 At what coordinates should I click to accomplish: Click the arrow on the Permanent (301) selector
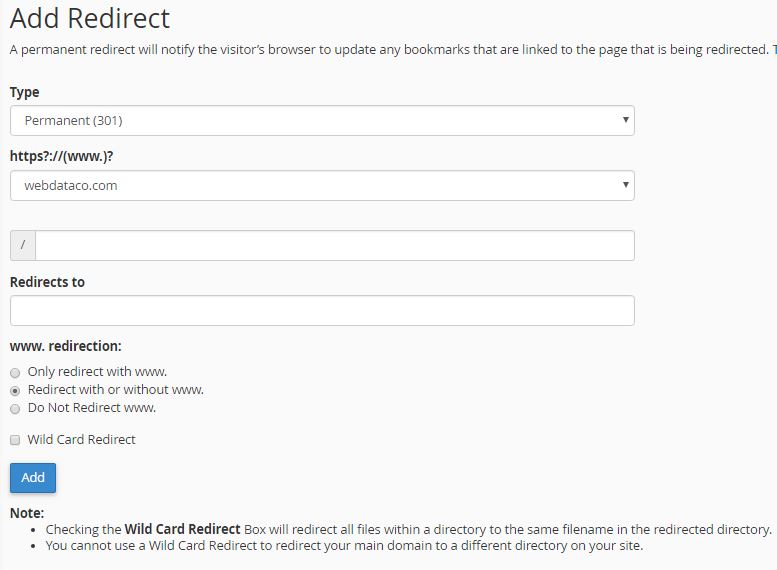click(x=626, y=120)
